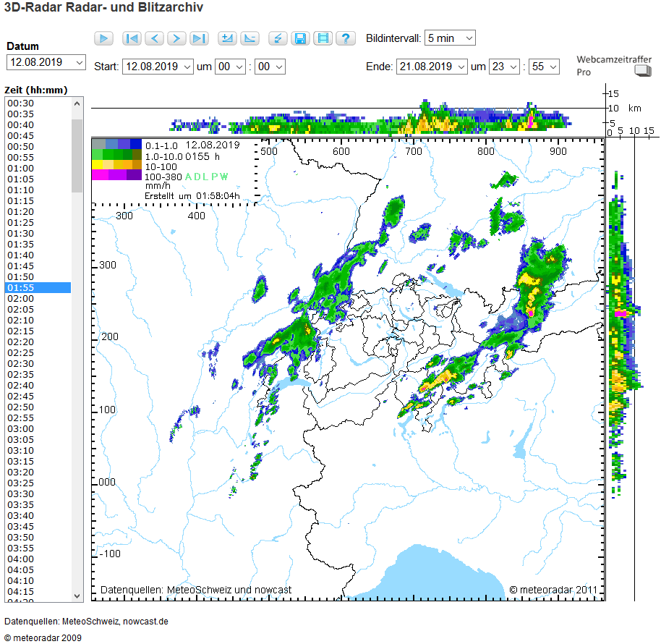Expand the Bildintervall 5 min dropdown
This screenshot has height=644, width=661.
point(450,38)
